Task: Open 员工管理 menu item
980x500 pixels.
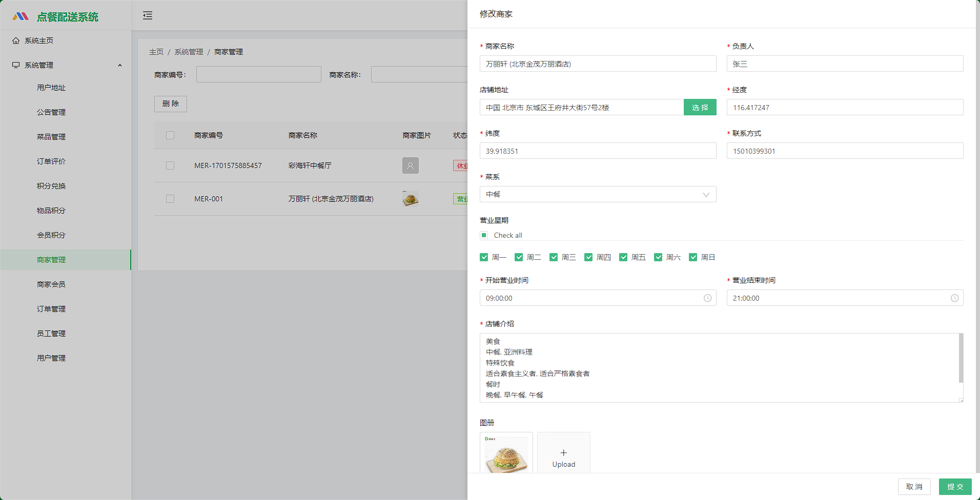Action: click(x=66, y=334)
